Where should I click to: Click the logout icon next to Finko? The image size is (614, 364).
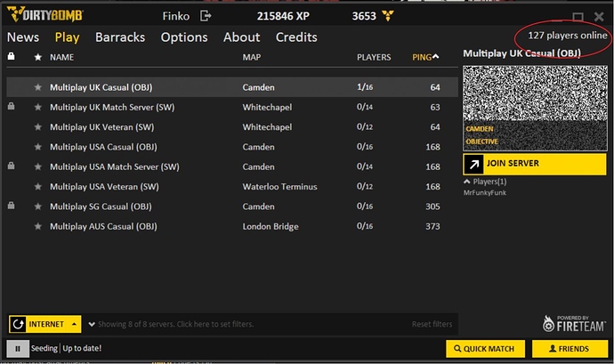point(206,15)
